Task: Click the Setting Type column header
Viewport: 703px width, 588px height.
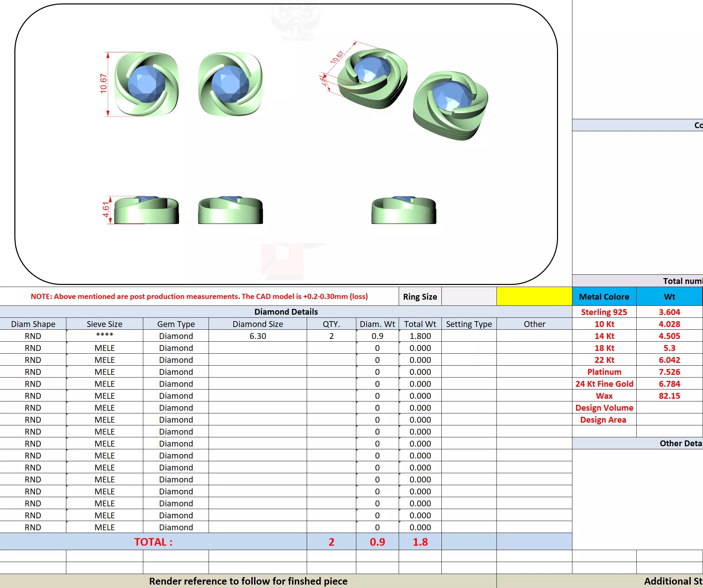Action: [x=469, y=324]
